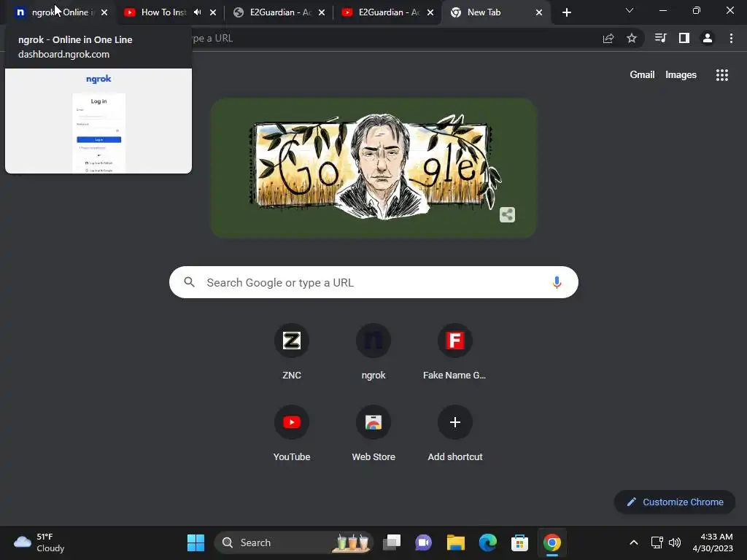
Task: Start voice search with microphone icon
Action: click(557, 282)
